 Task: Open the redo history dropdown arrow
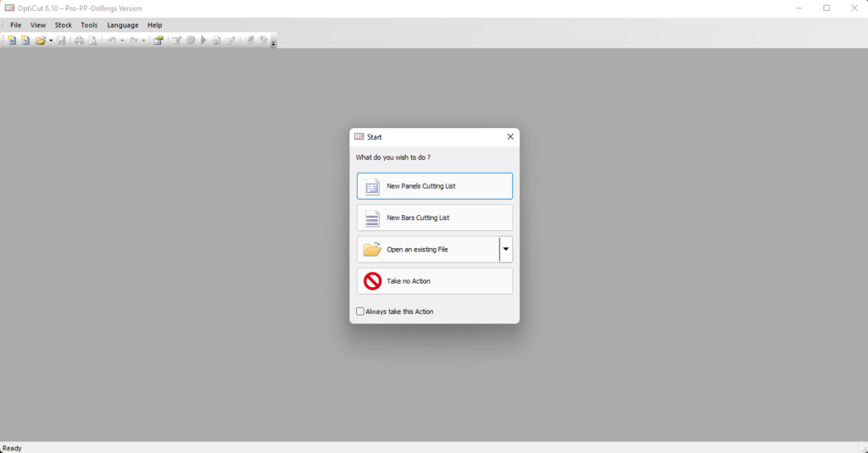(143, 41)
